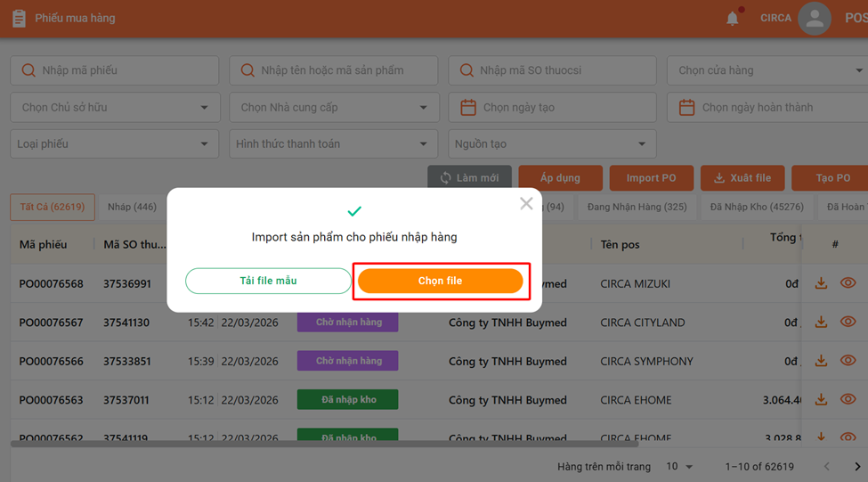View PO00076566 with the eye icon
This screenshot has height=482, width=868.
click(848, 361)
